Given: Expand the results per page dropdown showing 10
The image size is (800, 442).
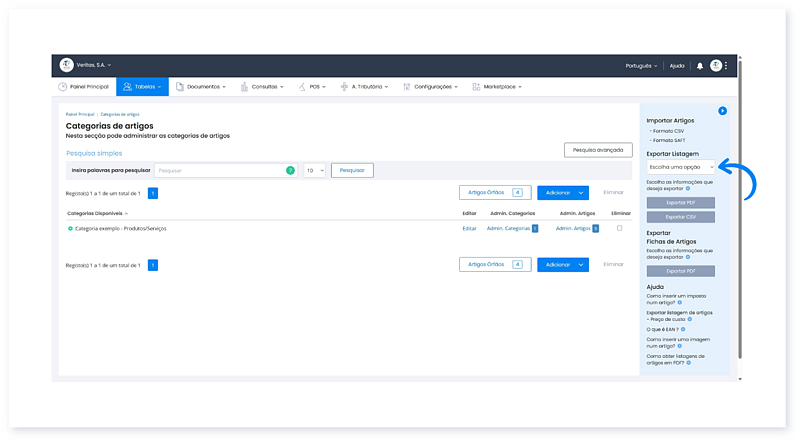Looking at the screenshot, I should tap(313, 171).
